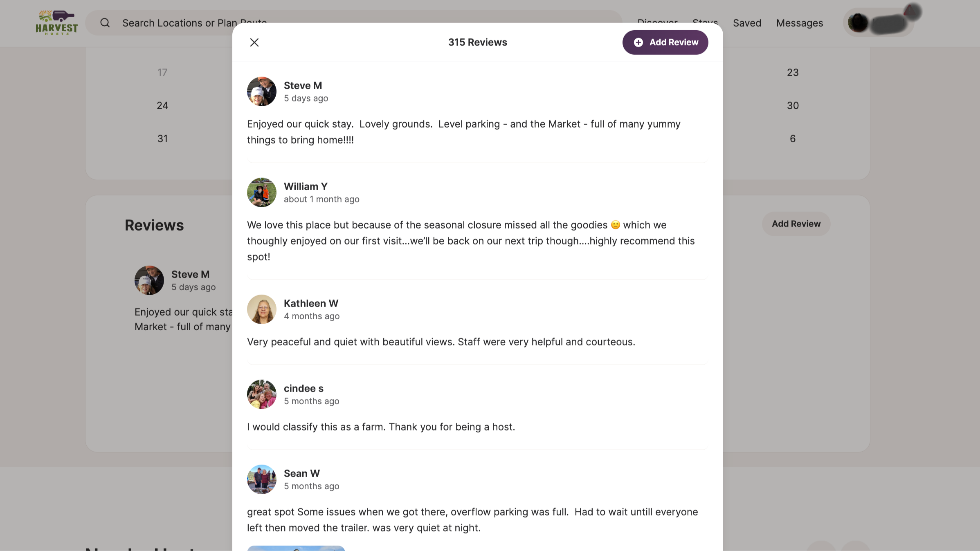
Task: Click the search magnifier icon
Action: tap(105, 23)
